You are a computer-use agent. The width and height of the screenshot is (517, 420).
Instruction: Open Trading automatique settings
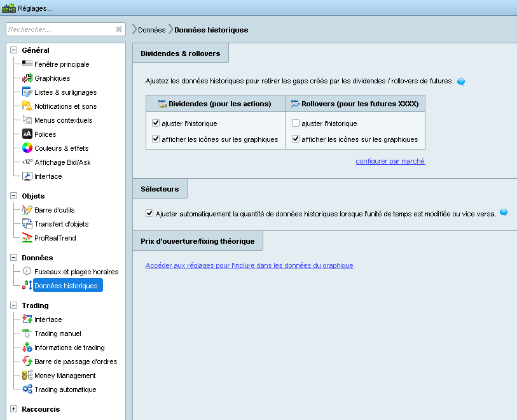tap(65, 389)
